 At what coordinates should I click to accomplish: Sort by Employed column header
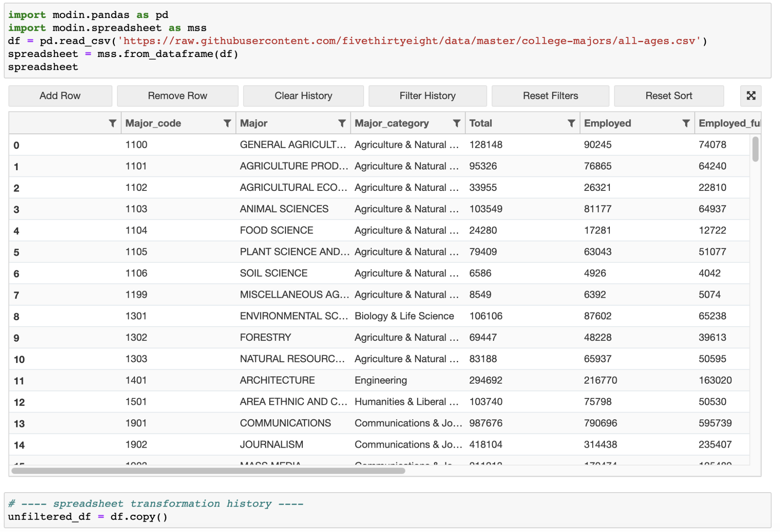(x=608, y=123)
